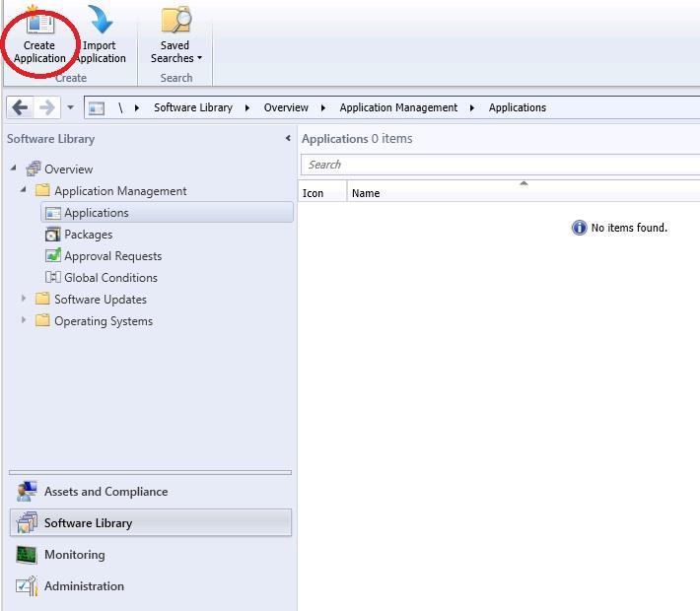Viewport: 700px width, 611px height.
Task: Click the console root icon in breadcrumb
Action: pyautogui.click(x=96, y=108)
